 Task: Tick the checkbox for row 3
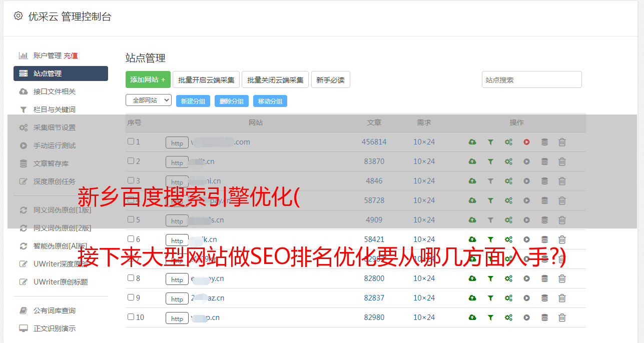pyautogui.click(x=131, y=180)
